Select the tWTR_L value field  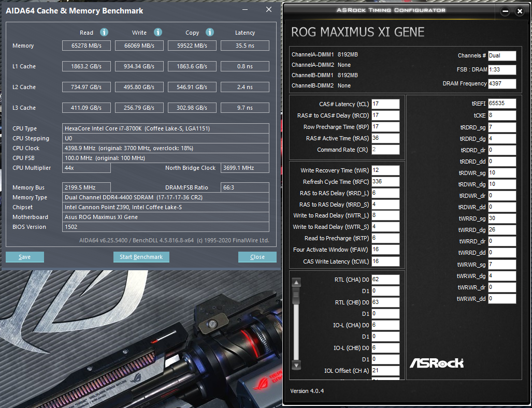coord(385,215)
